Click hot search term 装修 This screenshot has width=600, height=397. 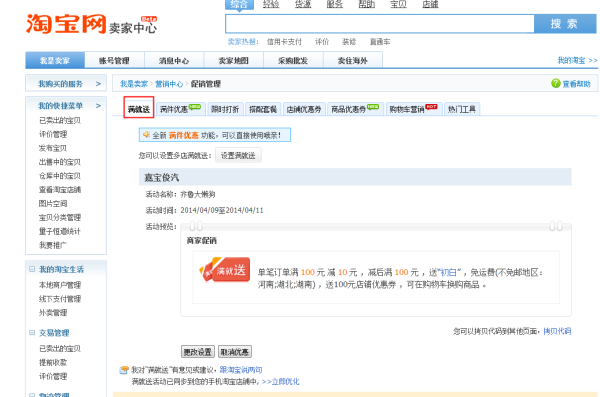[349, 42]
